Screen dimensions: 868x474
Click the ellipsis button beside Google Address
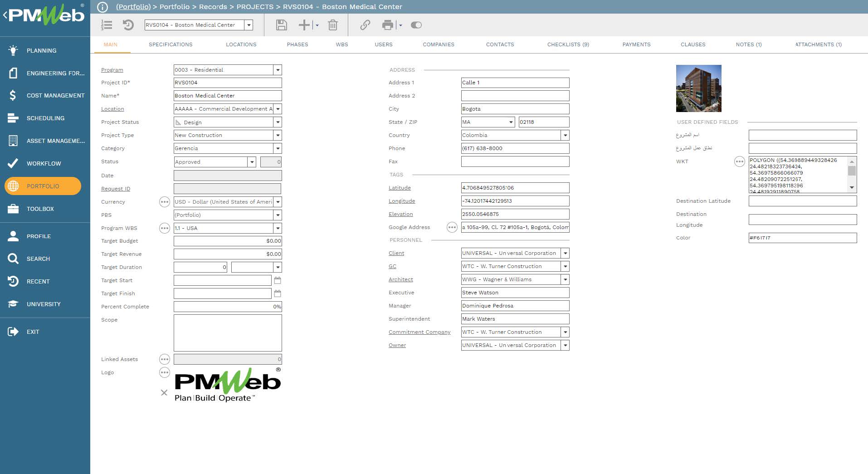452,228
